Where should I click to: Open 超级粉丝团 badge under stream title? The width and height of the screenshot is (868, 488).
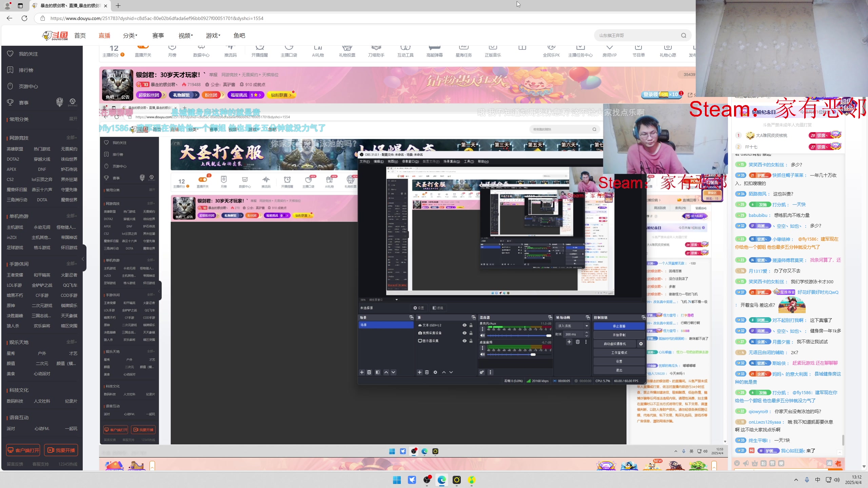pyautogui.click(x=151, y=95)
